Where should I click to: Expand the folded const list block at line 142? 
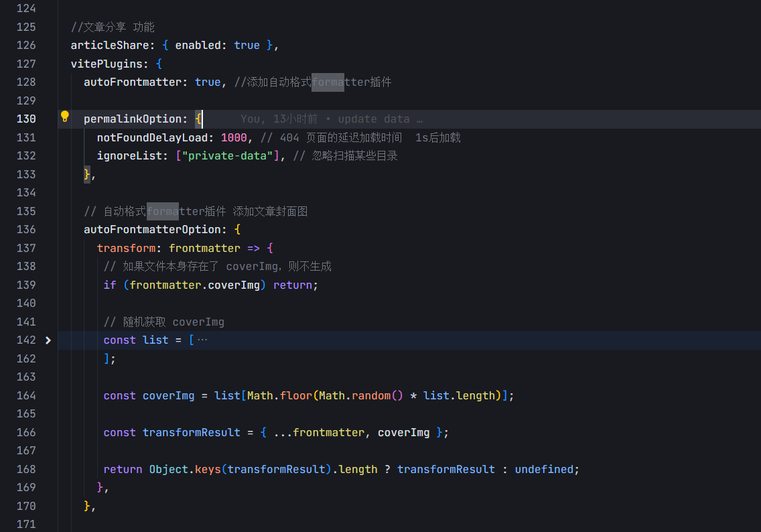pos(48,340)
